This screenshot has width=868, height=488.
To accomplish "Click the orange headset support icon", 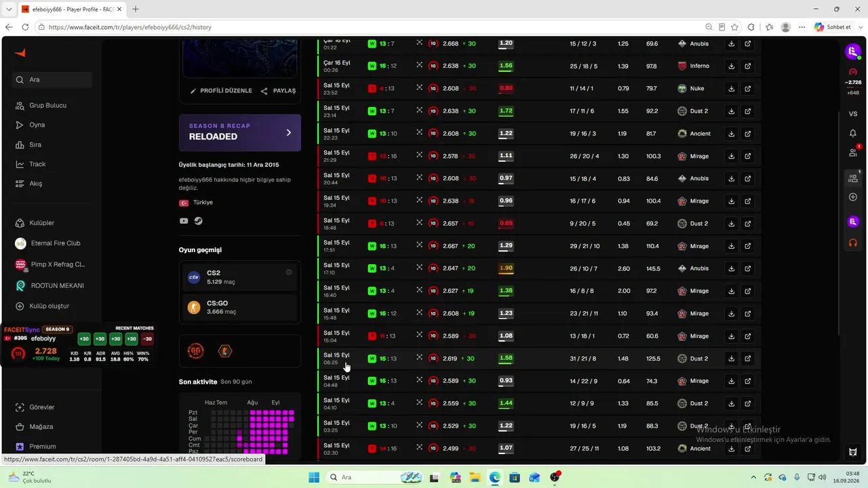I will pos(853,242).
